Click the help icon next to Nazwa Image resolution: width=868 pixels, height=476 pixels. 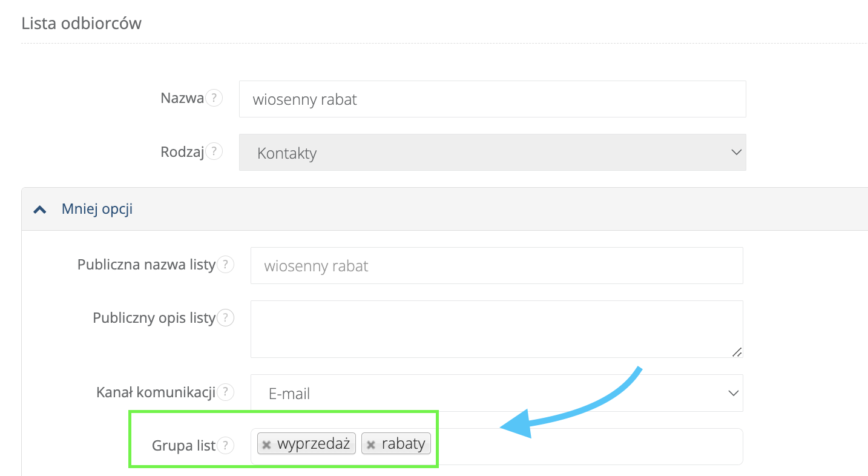coord(214,98)
